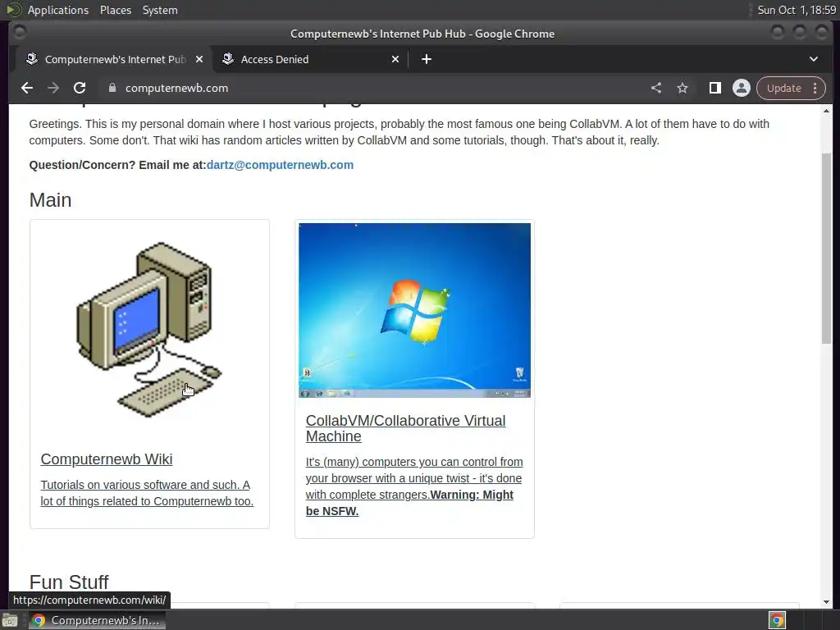Open the side panel icon
Screen dimensions: 840x630
(x=715, y=88)
